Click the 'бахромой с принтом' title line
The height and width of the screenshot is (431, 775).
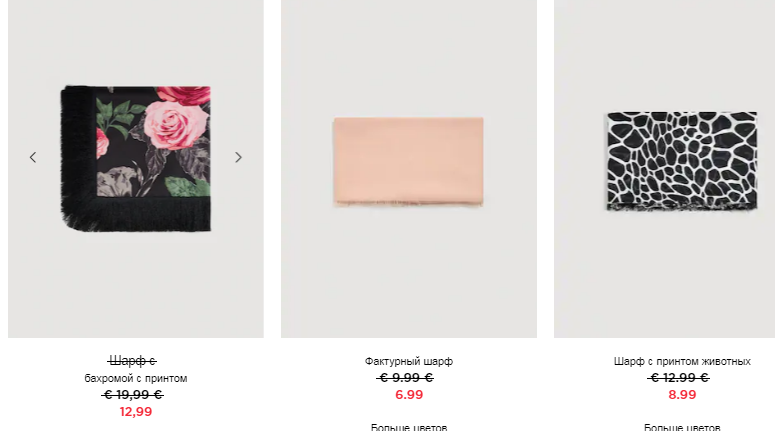[x=136, y=378]
